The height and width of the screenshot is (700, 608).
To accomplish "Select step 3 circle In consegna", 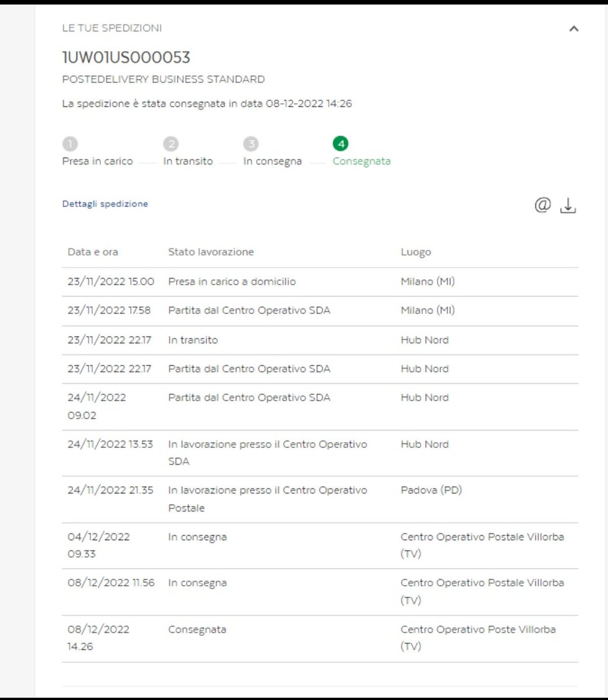I will tap(251, 143).
